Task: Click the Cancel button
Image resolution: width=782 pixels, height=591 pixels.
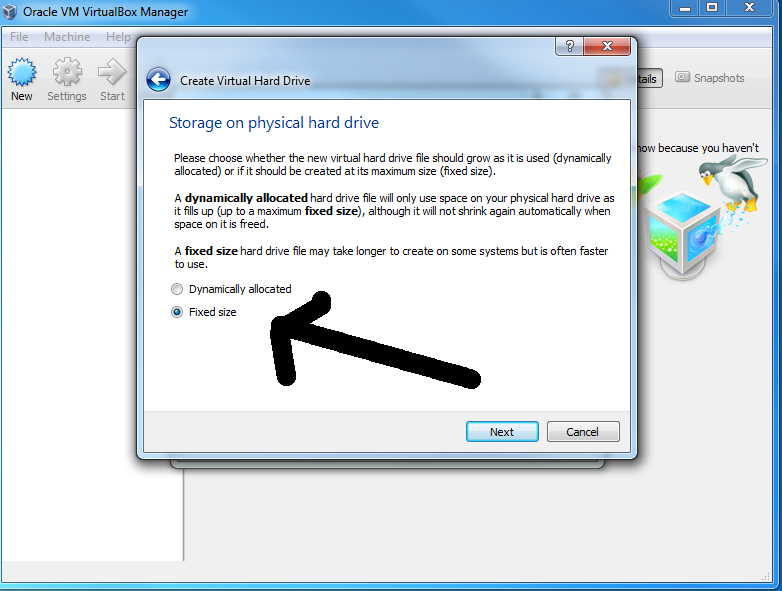Action: pyautogui.click(x=583, y=431)
